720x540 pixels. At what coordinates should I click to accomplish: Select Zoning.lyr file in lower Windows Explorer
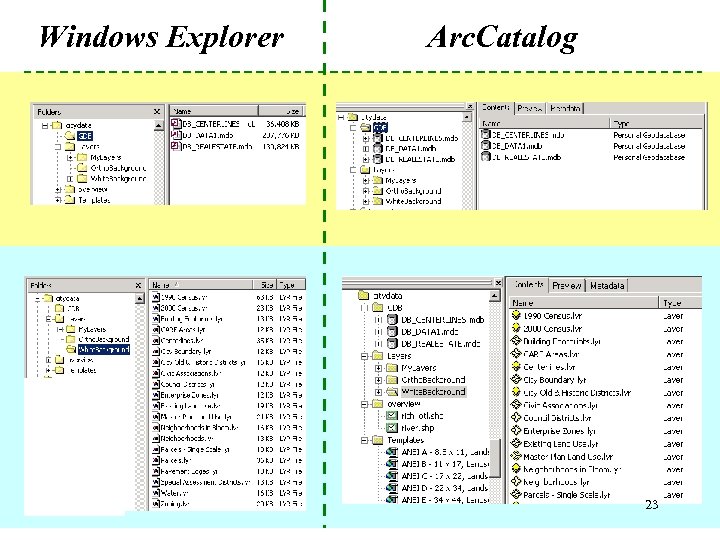175,504
